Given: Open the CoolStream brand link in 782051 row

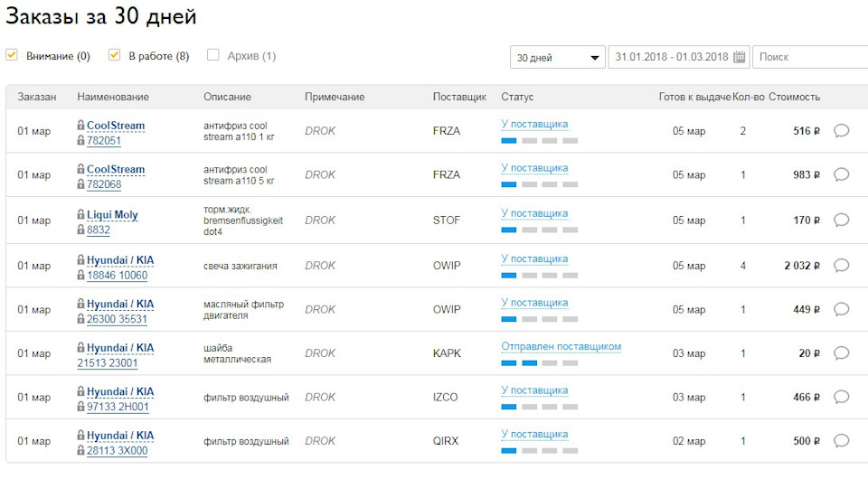Looking at the screenshot, I should [x=116, y=126].
